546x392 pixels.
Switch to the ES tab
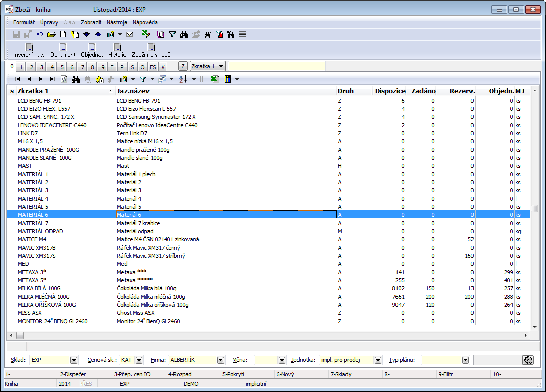153,67
